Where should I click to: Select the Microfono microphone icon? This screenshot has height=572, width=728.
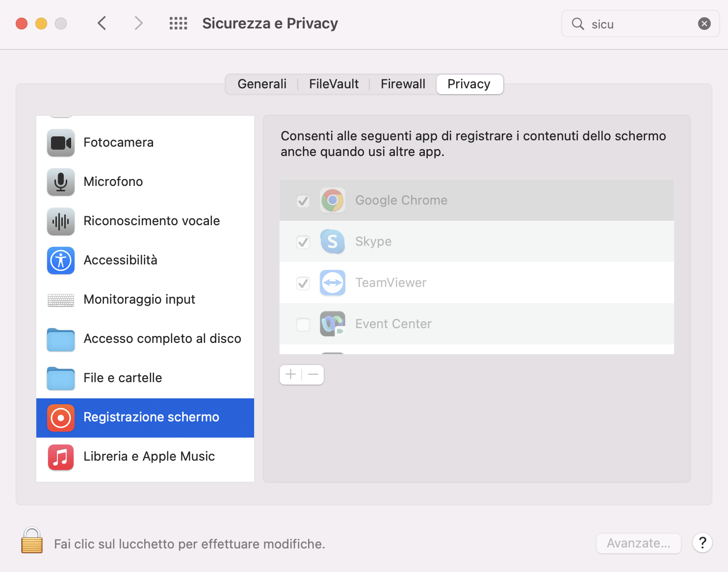(61, 182)
